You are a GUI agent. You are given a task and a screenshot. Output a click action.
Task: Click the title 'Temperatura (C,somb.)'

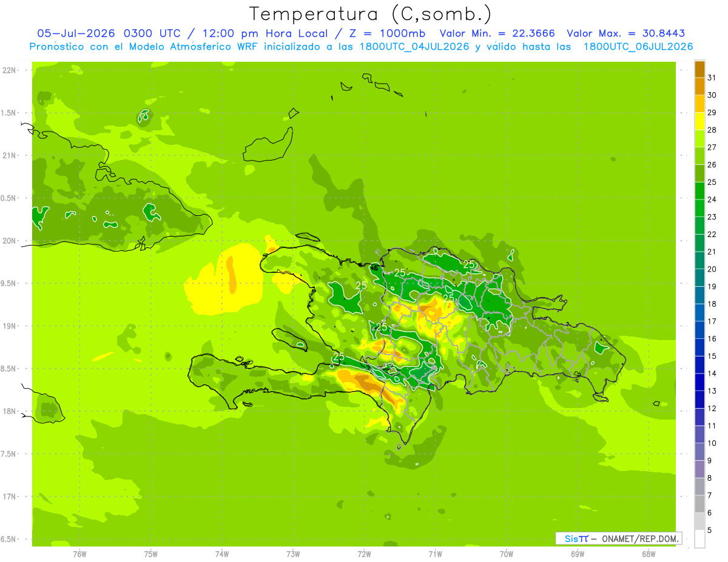370,14
